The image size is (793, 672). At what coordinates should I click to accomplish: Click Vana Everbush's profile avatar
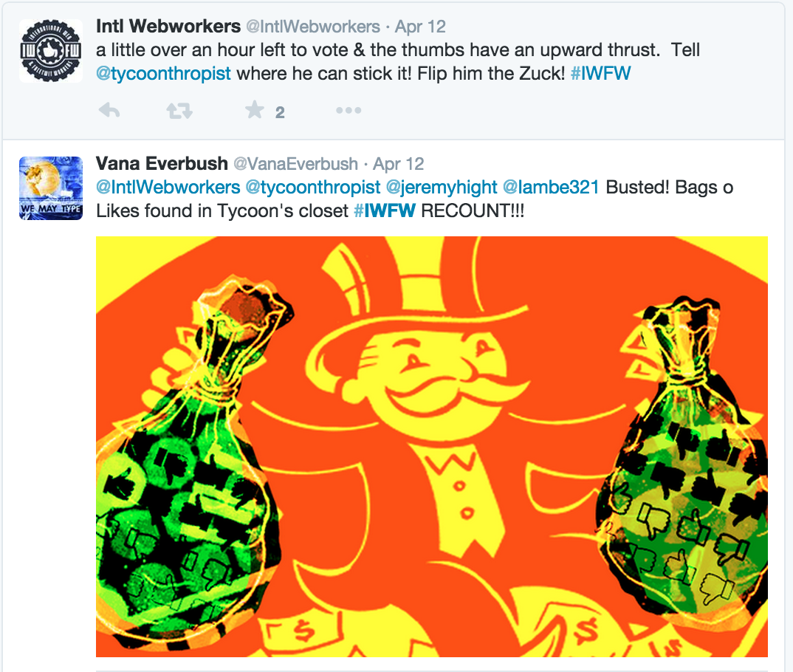click(50, 188)
